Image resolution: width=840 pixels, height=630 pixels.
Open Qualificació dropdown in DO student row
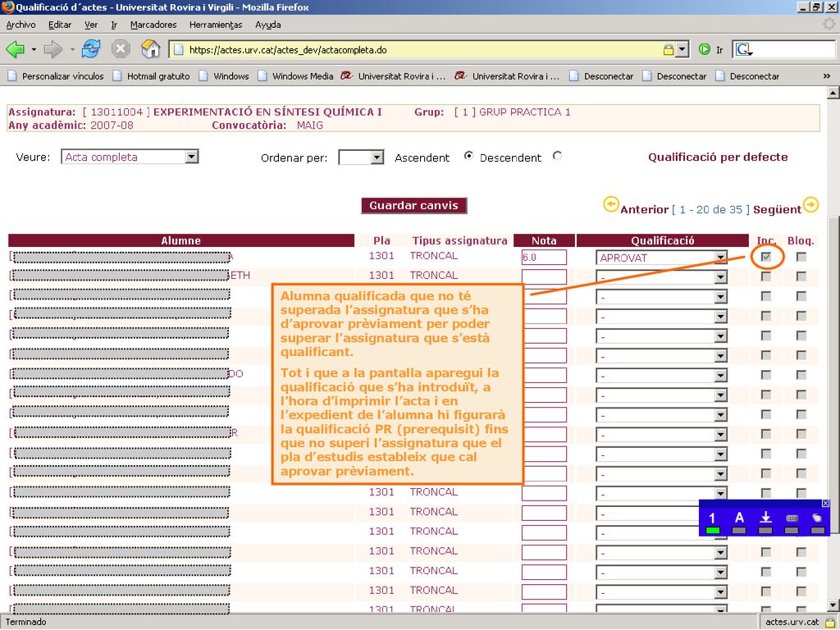click(662, 376)
